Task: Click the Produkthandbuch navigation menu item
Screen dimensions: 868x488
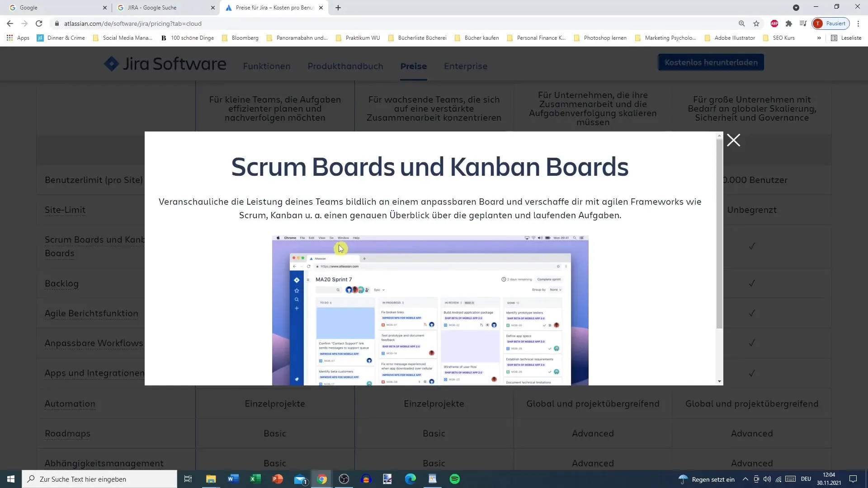Action: 344,66
